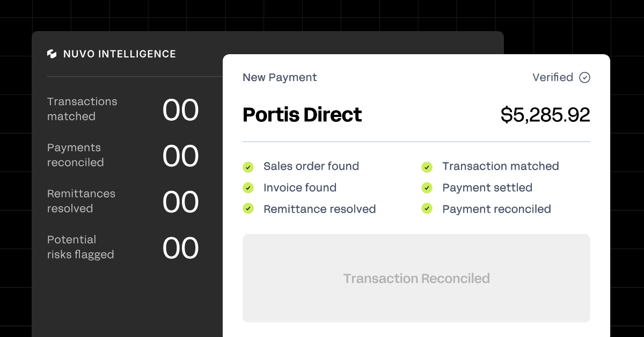Image resolution: width=644 pixels, height=337 pixels.
Task: Click the Transaction Reconciled button
Action: coord(416,278)
